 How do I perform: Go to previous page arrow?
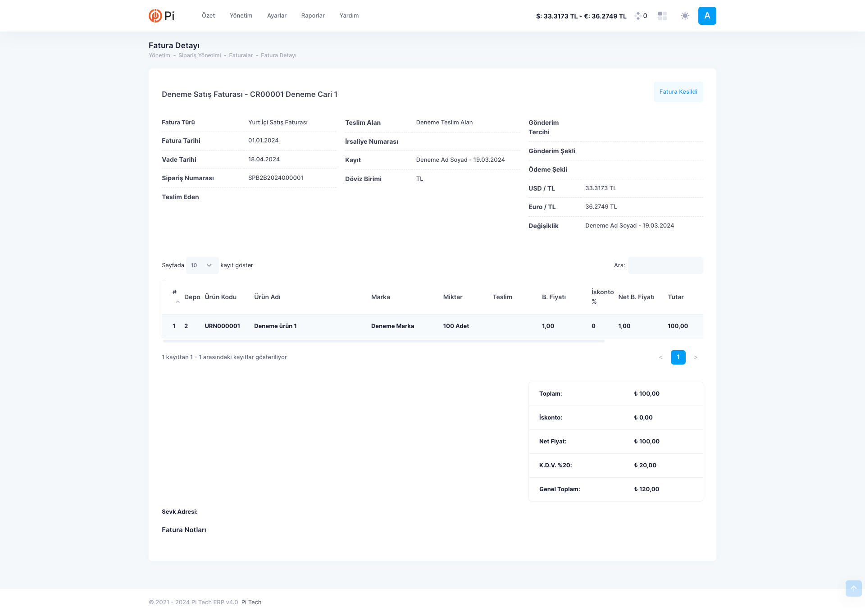point(660,357)
